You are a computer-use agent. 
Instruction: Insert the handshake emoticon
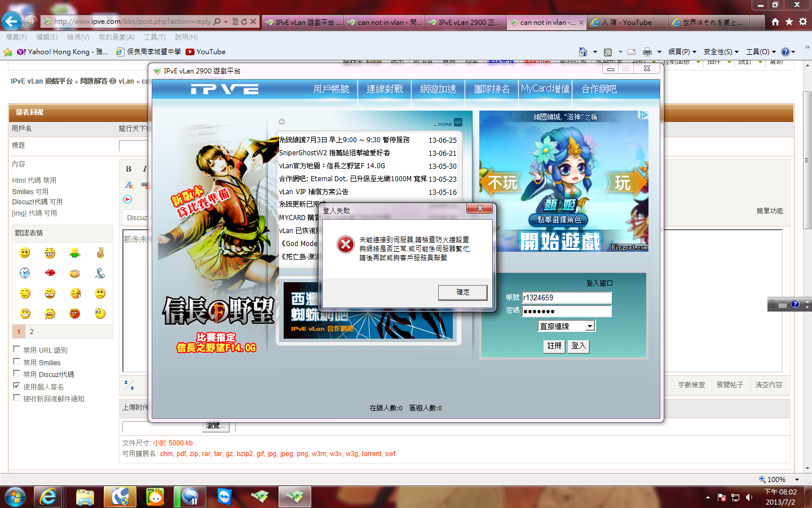coord(75,273)
